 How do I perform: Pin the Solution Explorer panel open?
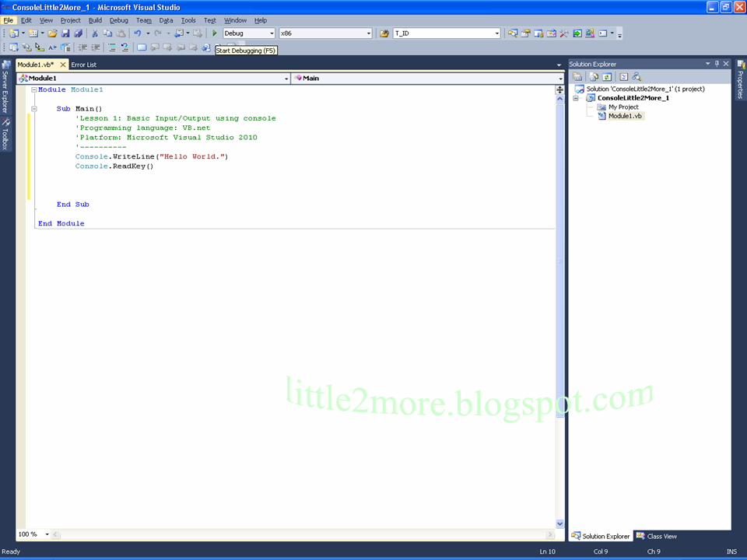tap(717, 63)
